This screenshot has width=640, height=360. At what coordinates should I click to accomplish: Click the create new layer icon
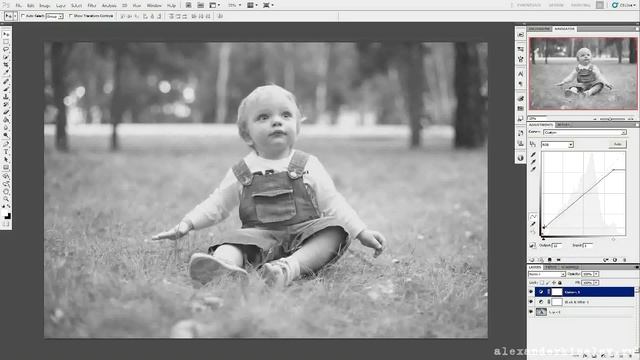pos(621,356)
